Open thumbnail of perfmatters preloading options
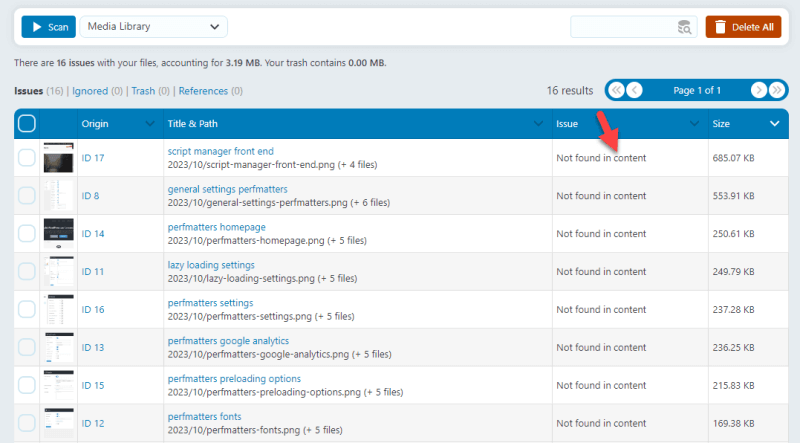The image size is (800, 443). 59,385
